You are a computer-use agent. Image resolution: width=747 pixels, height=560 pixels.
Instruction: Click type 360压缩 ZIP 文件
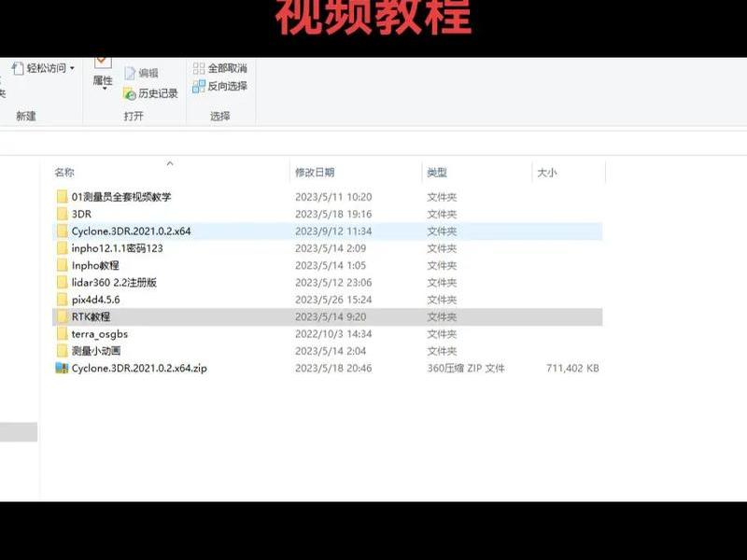coord(466,368)
